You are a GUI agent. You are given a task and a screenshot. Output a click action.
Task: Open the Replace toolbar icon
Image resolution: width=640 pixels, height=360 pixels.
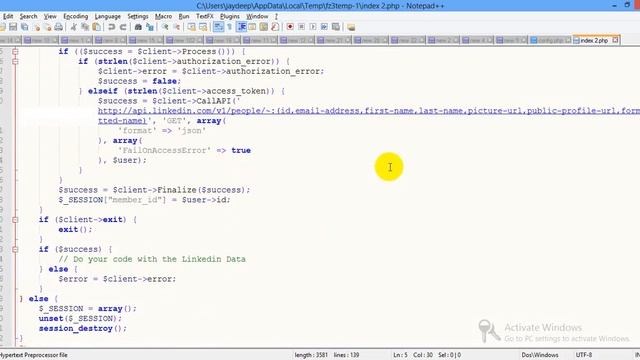(x=150, y=27)
